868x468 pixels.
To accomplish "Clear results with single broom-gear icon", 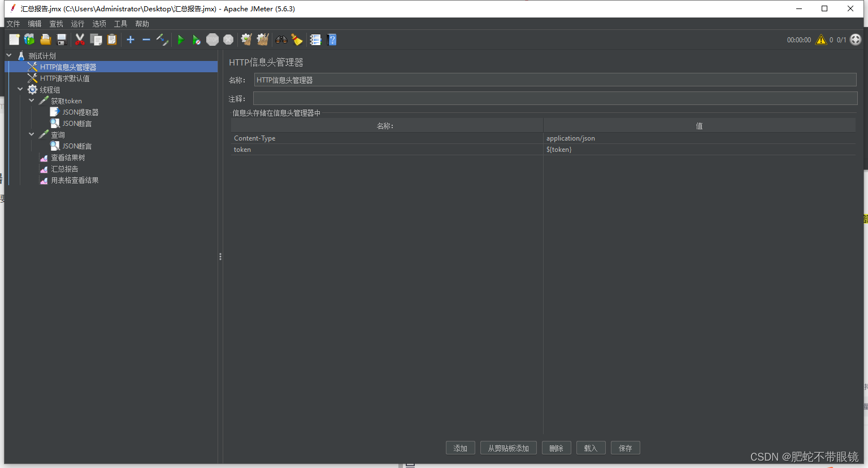I will (x=246, y=40).
